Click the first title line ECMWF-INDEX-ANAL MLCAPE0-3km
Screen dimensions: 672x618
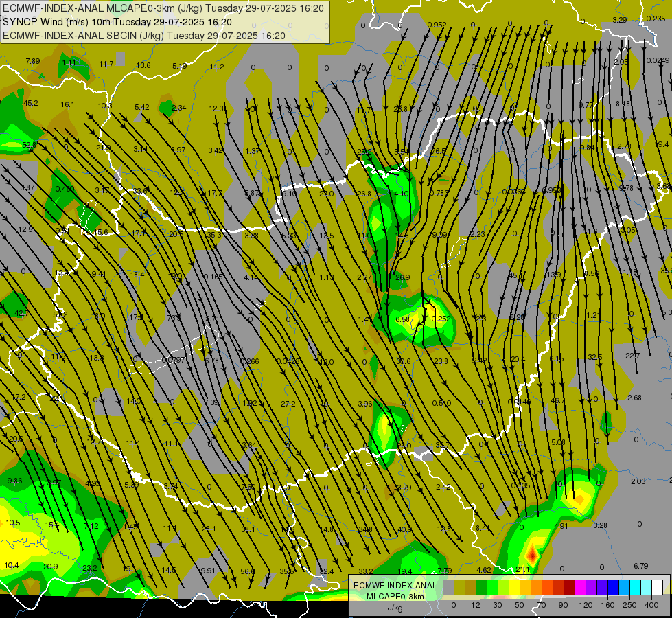(x=163, y=8)
